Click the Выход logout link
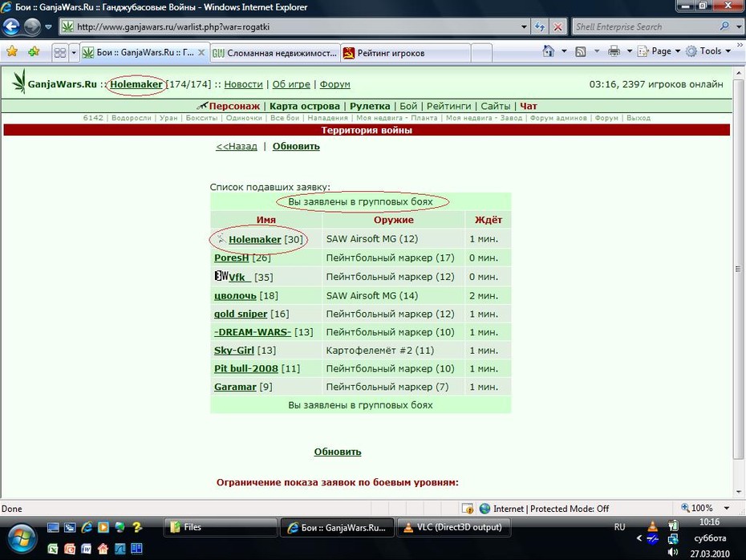This screenshot has width=746, height=560. coord(638,117)
